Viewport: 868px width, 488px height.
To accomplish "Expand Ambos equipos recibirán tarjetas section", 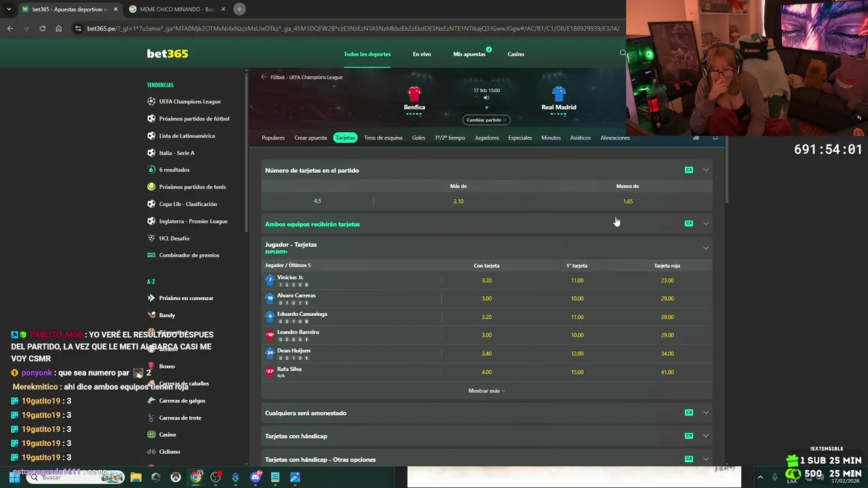I will point(706,224).
